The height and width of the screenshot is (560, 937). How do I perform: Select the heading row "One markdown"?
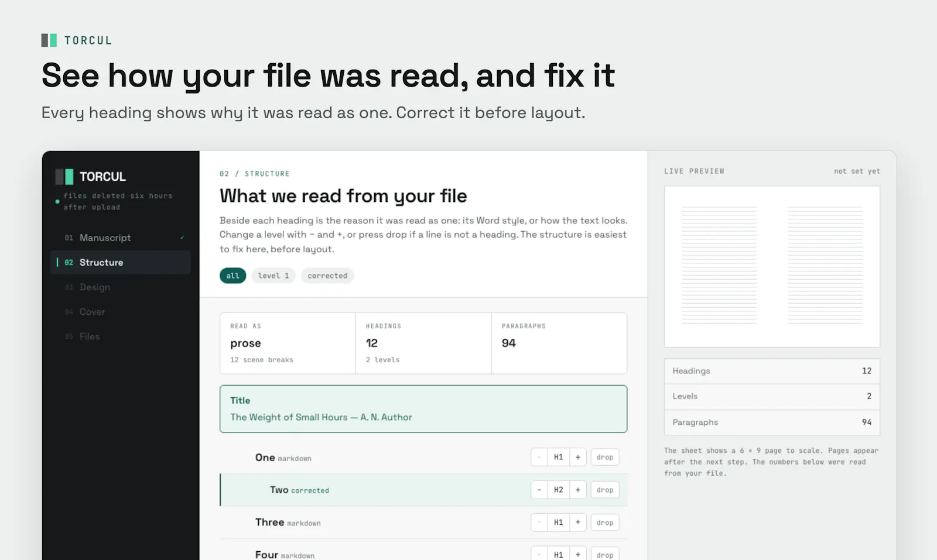[423, 457]
